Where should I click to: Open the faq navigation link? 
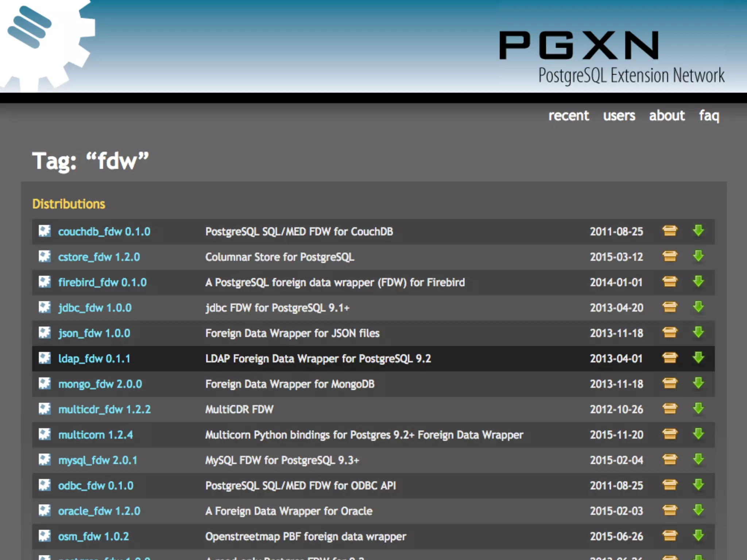click(x=709, y=116)
